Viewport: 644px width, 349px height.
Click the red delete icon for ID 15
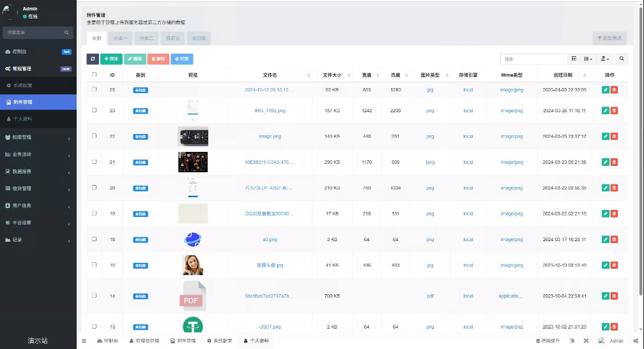614,265
